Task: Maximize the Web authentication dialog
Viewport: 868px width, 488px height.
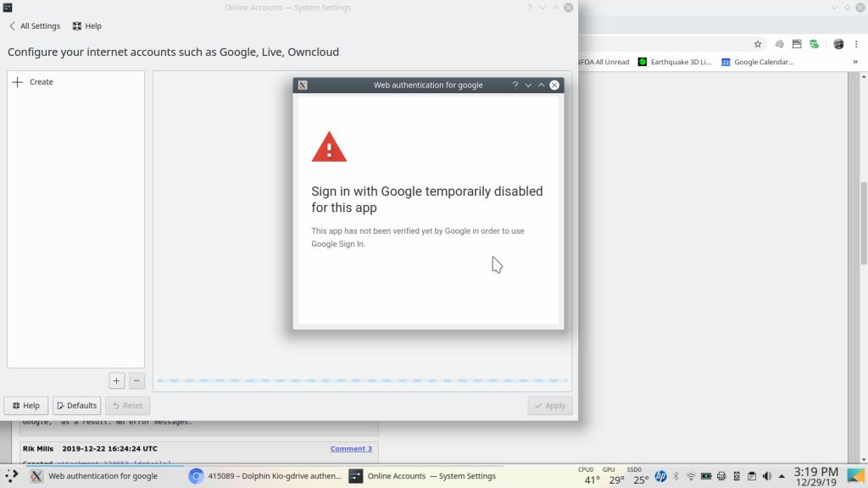Action: pyautogui.click(x=542, y=86)
